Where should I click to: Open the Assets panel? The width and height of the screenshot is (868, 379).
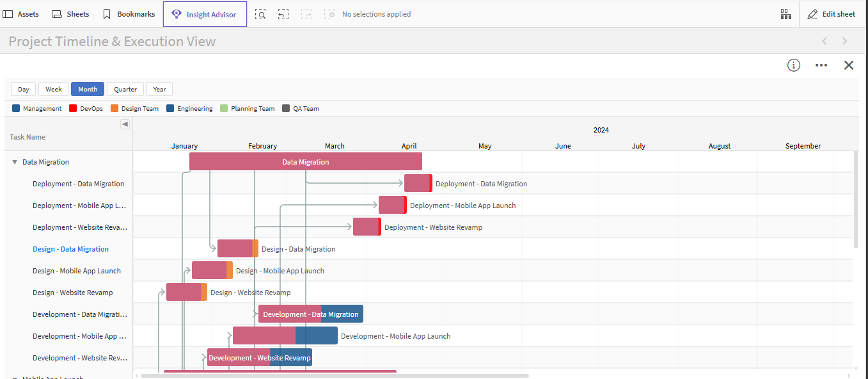(x=21, y=14)
